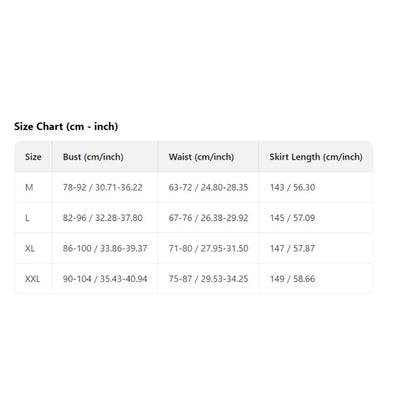Click skirt length 143 / 56.30
This screenshot has width=416, height=416.
(x=292, y=187)
